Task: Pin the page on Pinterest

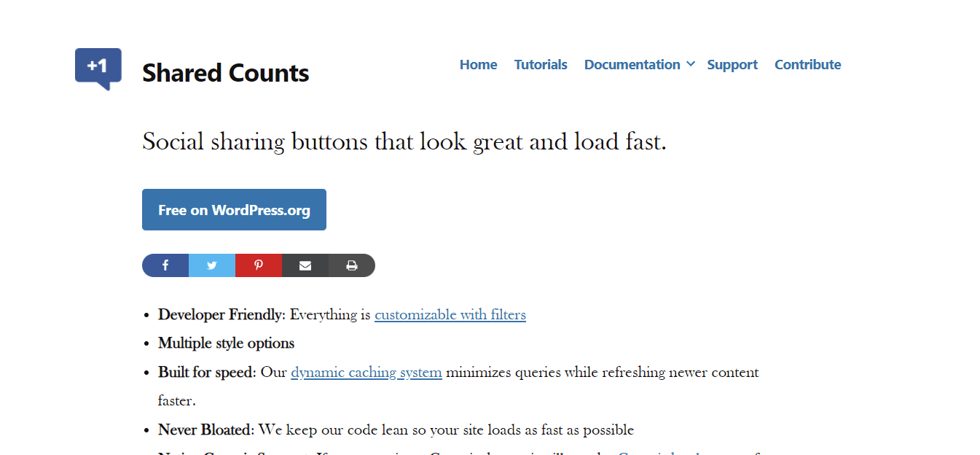Action: [259, 265]
